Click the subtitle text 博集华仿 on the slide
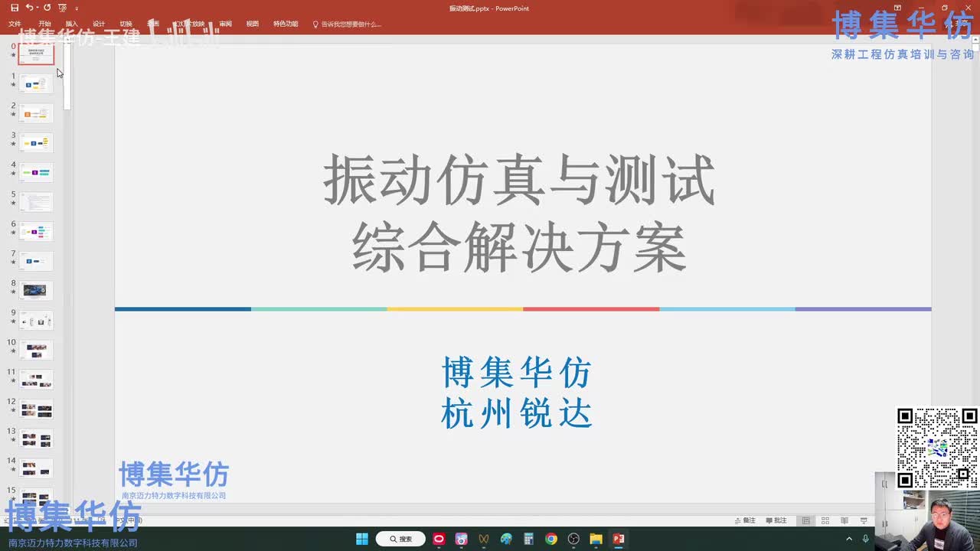 (x=518, y=373)
